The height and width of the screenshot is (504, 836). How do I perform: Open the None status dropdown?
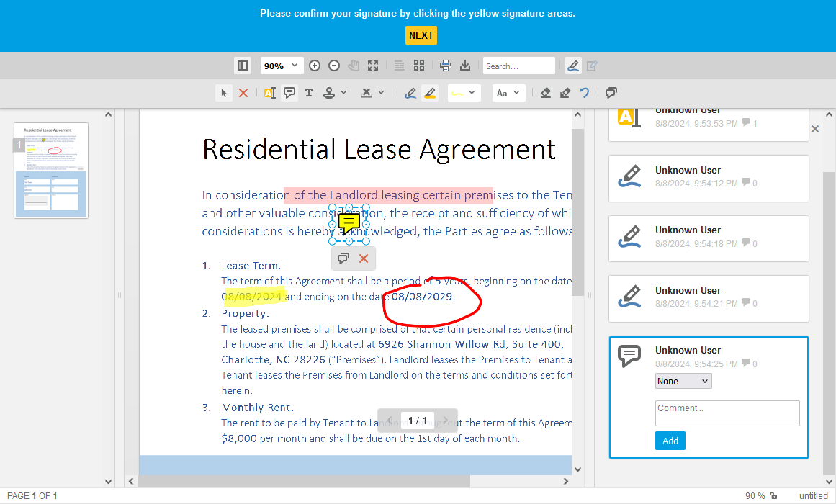point(683,381)
